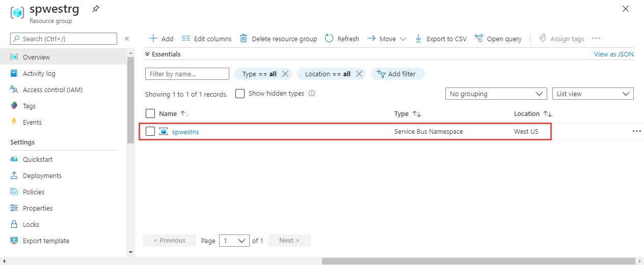Tick the select-all checkbox in header
The image size is (644, 265).
click(150, 113)
